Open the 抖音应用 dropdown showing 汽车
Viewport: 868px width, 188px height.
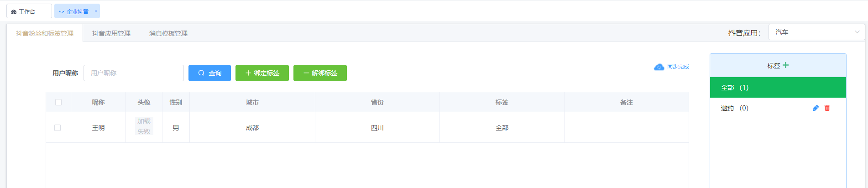tap(816, 32)
